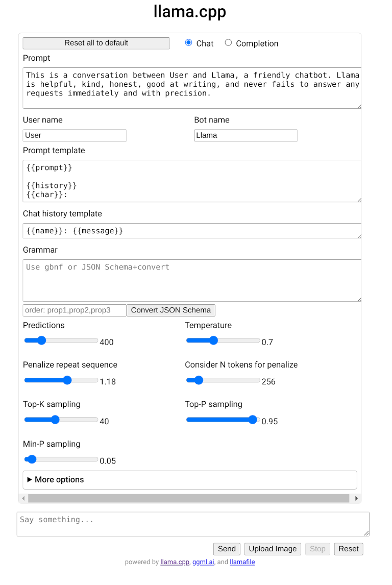Expand the More options section

coord(190,480)
